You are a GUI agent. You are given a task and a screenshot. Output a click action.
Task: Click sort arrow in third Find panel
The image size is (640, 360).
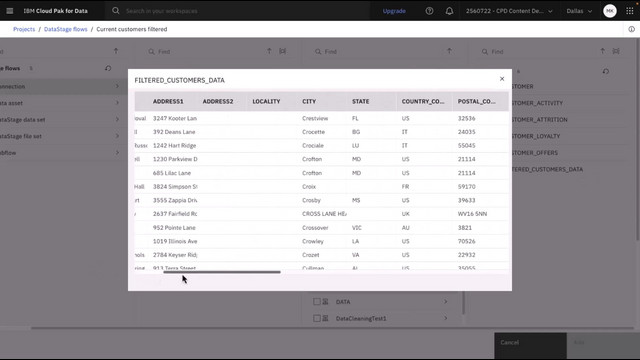tap(449, 51)
